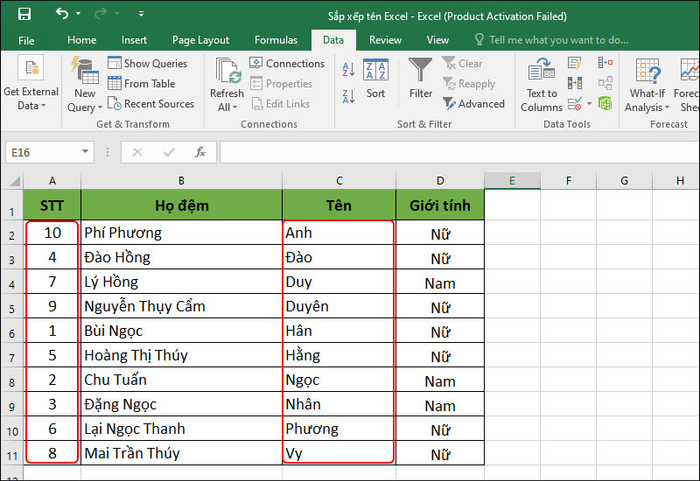The height and width of the screenshot is (481, 700).
Task: Open Recent Sources
Action: coord(151,104)
